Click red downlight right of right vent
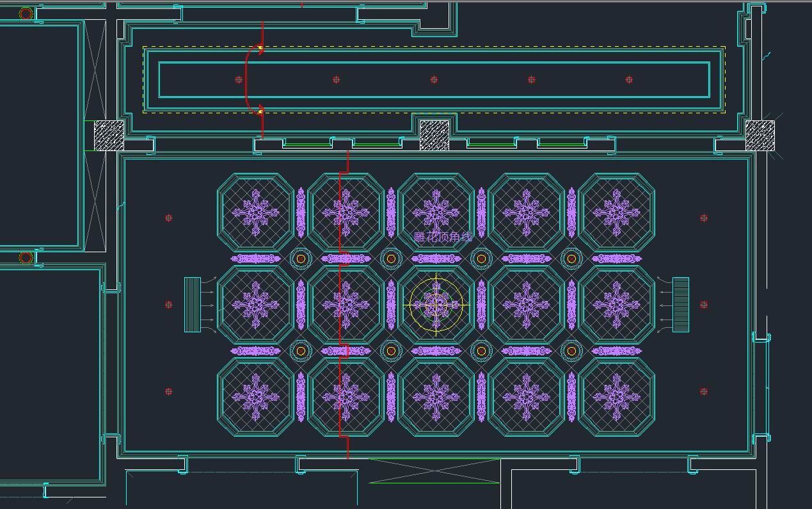 click(704, 305)
